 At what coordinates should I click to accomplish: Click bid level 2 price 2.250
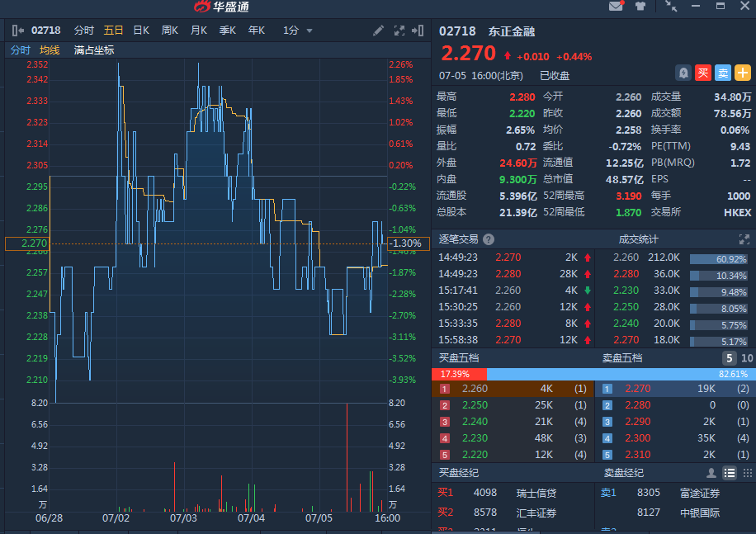coord(475,405)
